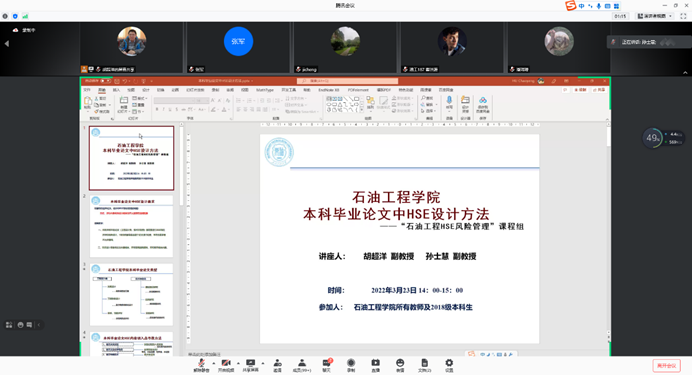The image size is (692, 375).
Task: Click the red leave meeting button
Action: [x=666, y=365]
